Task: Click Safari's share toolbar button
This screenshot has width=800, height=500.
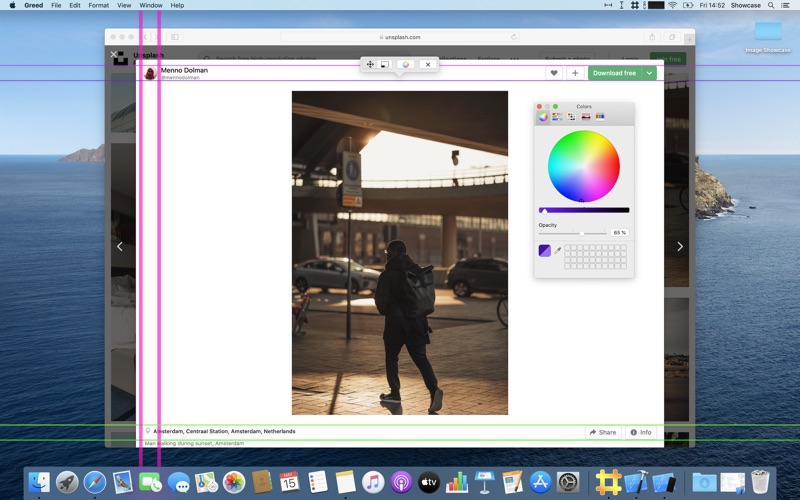Action: click(x=652, y=37)
